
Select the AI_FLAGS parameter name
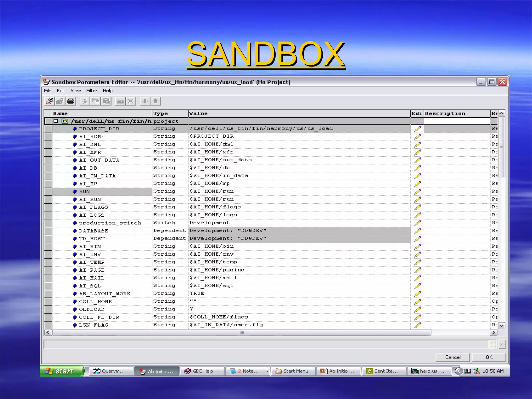coord(94,207)
